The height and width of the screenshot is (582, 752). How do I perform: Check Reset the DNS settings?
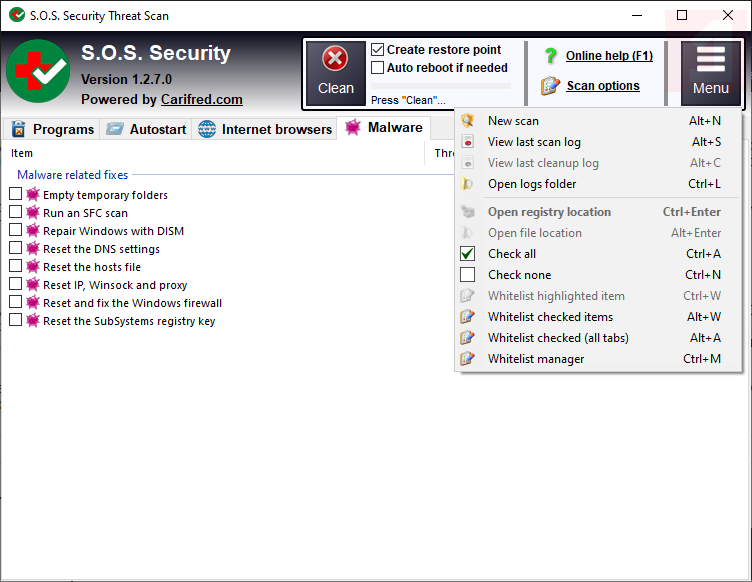(15, 247)
